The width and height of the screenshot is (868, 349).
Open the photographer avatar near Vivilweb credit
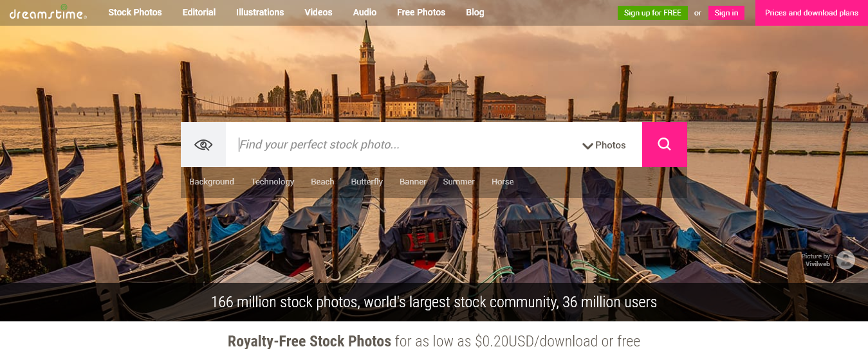tap(845, 260)
